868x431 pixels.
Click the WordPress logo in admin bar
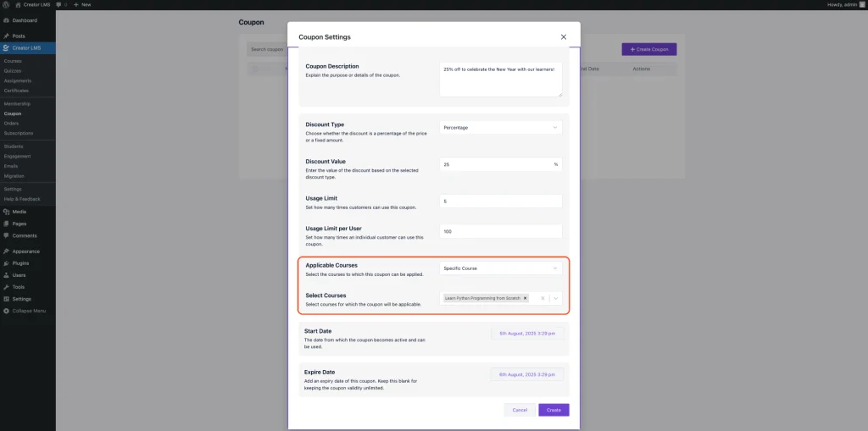[6, 4]
